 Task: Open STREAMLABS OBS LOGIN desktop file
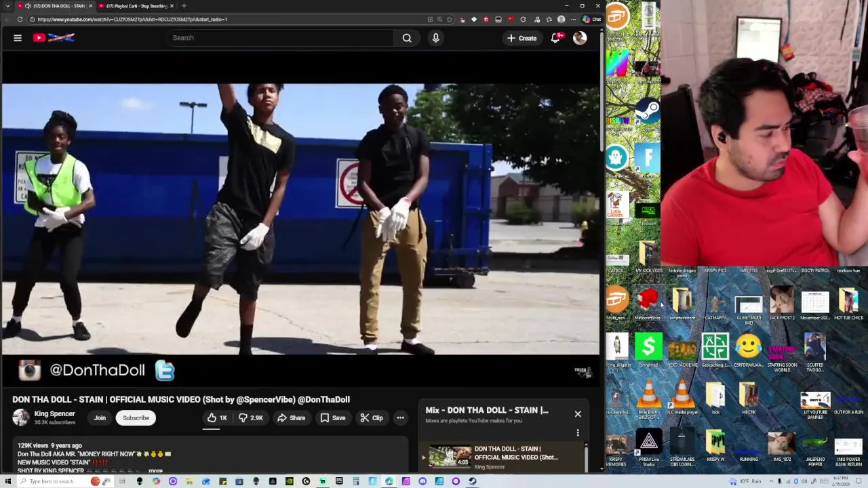[682, 447]
